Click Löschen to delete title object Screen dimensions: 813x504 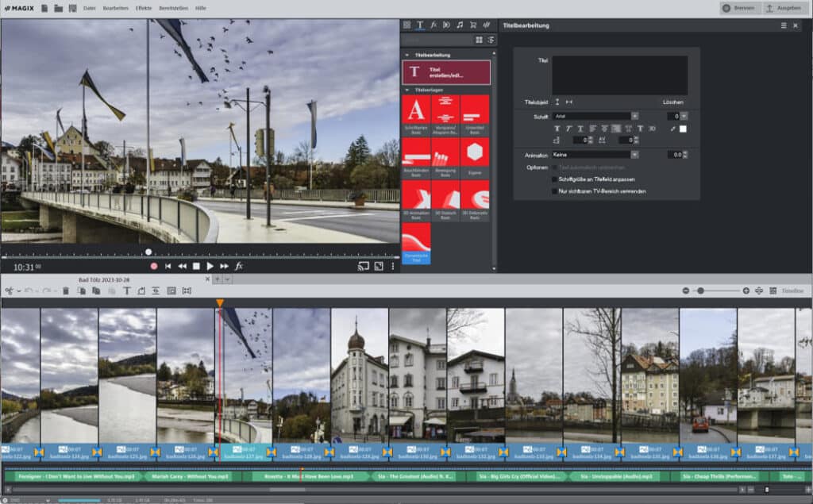[673, 102]
